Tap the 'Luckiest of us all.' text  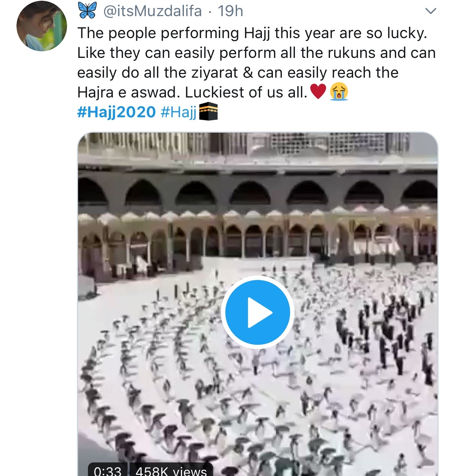point(246,92)
